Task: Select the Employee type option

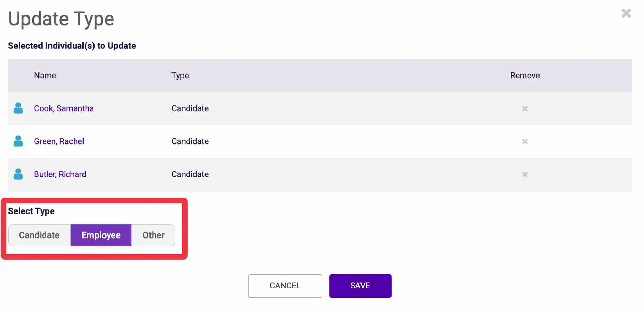Action: [101, 235]
